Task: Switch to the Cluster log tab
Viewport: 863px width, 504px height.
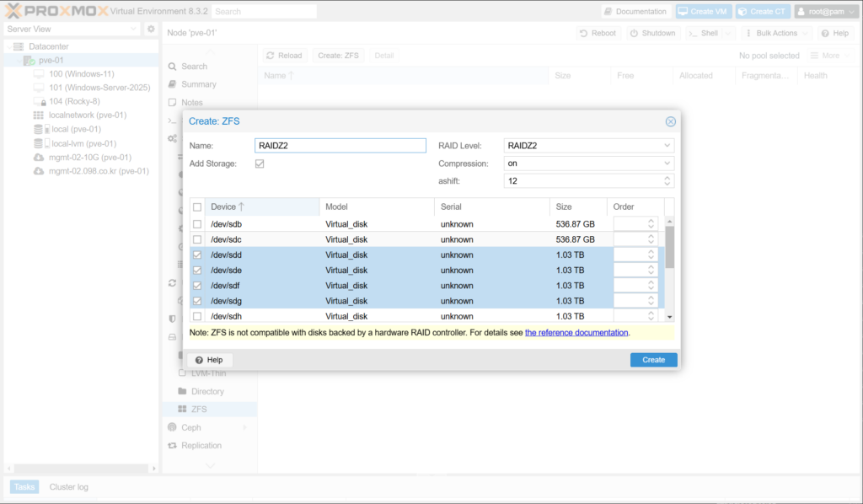Action: [68, 487]
